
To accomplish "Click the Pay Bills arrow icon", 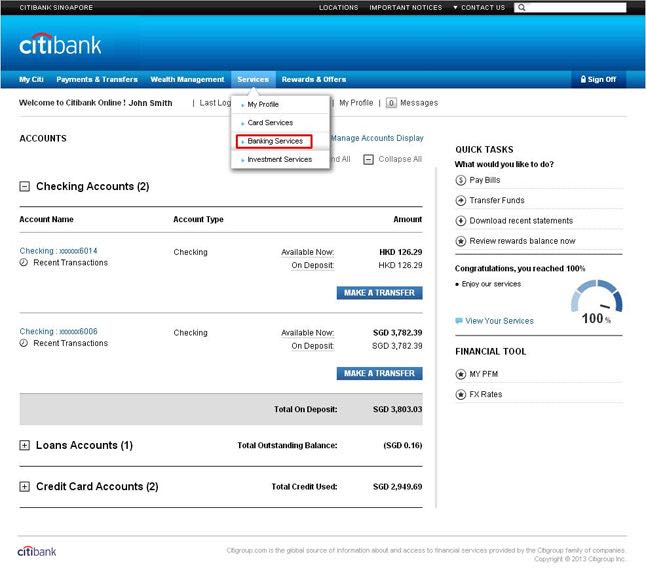I will pos(461,180).
